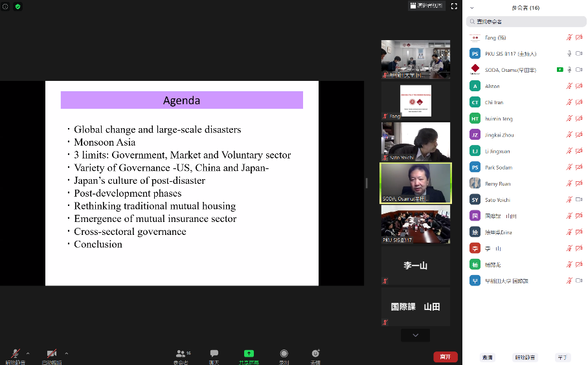This screenshot has height=365, width=588.
Task: Open audio options caret next to microphone
Action: (28, 353)
